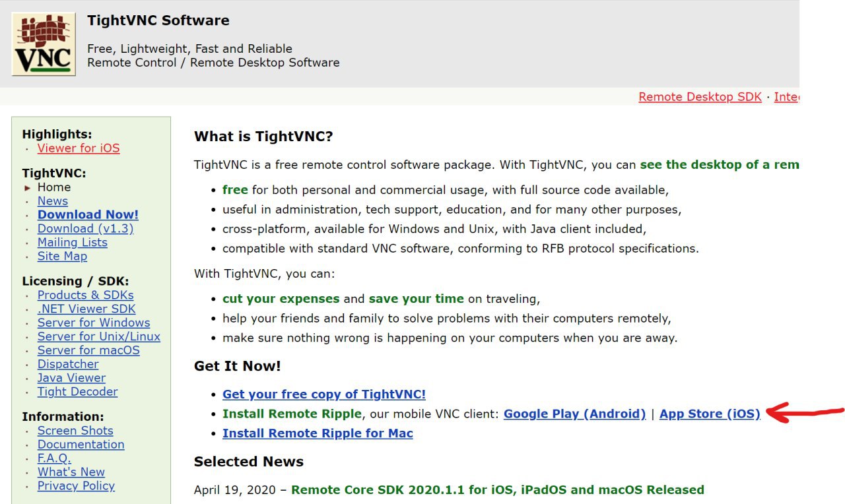Click the Licensing / SDK: sidebar heading
This screenshot has height=504, width=845.
click(75, 282)
